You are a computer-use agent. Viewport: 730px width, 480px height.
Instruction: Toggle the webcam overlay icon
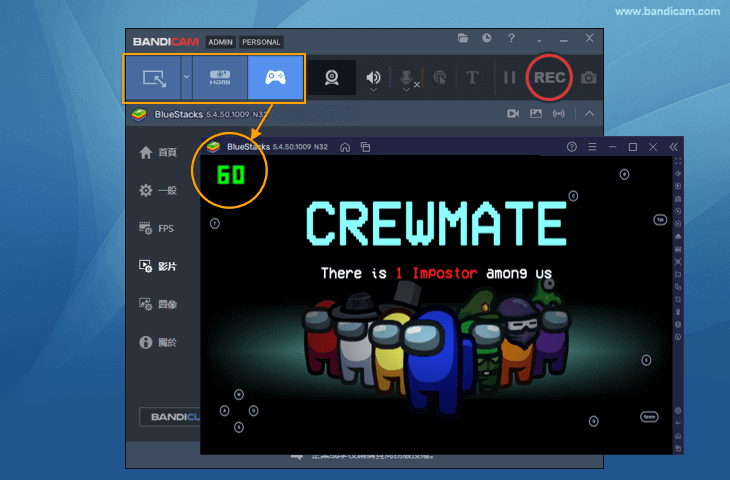click(330, 78)
